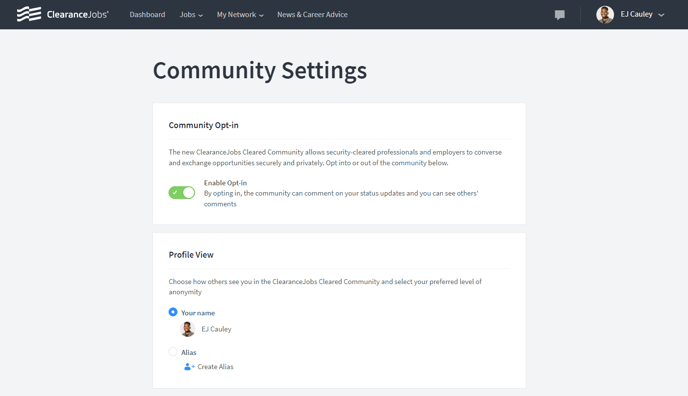Viewport: 688px width, 396px height.
Task: Click the Your name label text
Action: click(x=198, y=313)
